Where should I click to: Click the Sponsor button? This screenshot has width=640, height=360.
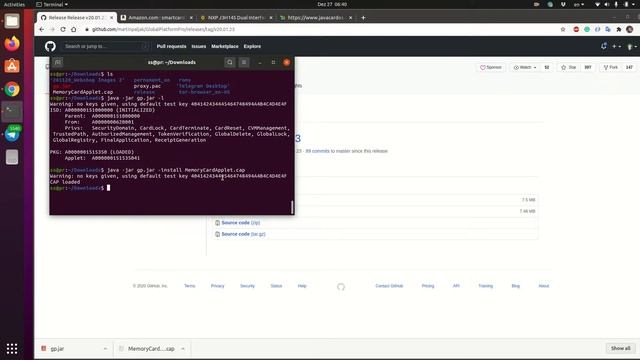pyautogui.click(x=491, y=67)
